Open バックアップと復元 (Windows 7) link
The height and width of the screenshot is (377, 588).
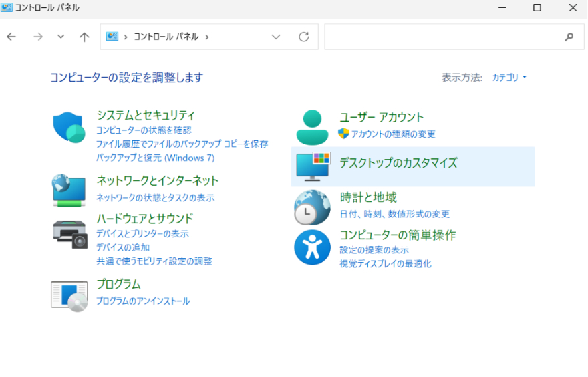point(156,158)
